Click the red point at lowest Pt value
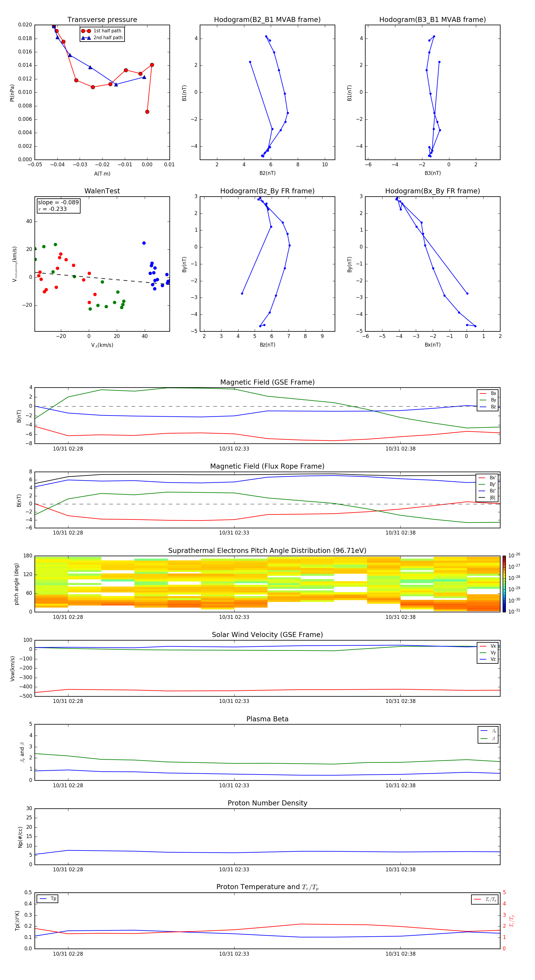The image size is (535, 980). [147, 112]
